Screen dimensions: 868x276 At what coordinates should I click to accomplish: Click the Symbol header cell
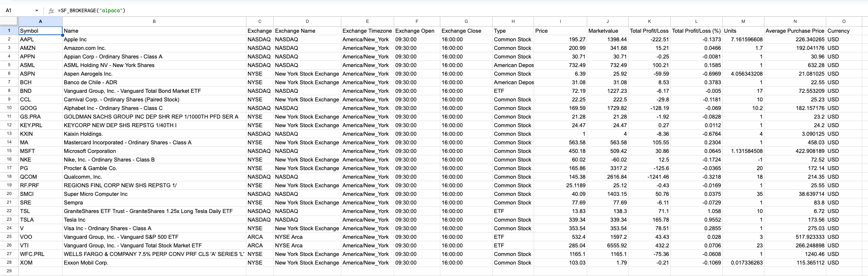coord(40,31)
